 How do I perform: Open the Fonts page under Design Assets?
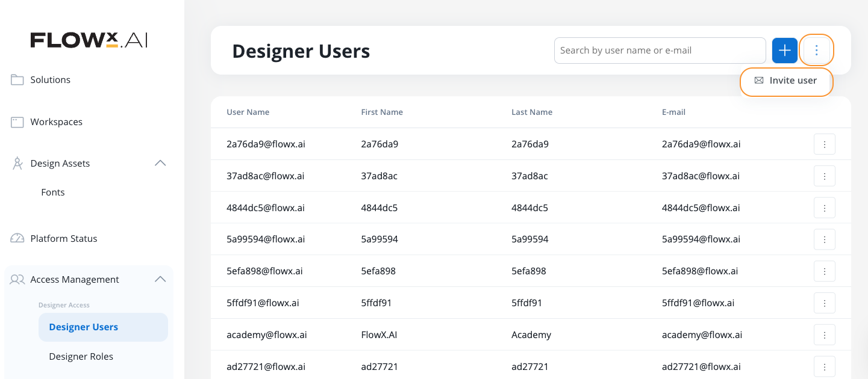coord(53,193)
